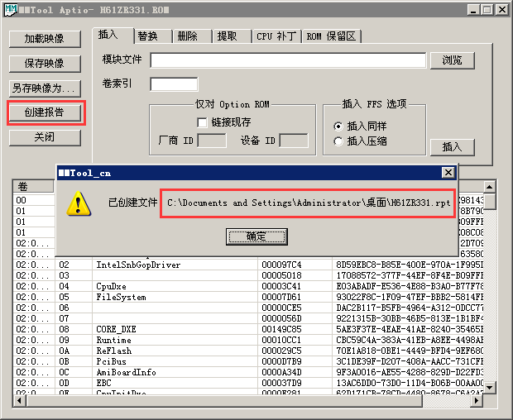The width and height of the screenshot is (513, 420).
Task: Open the 提取 tab
Action: (x=233, y=36)
